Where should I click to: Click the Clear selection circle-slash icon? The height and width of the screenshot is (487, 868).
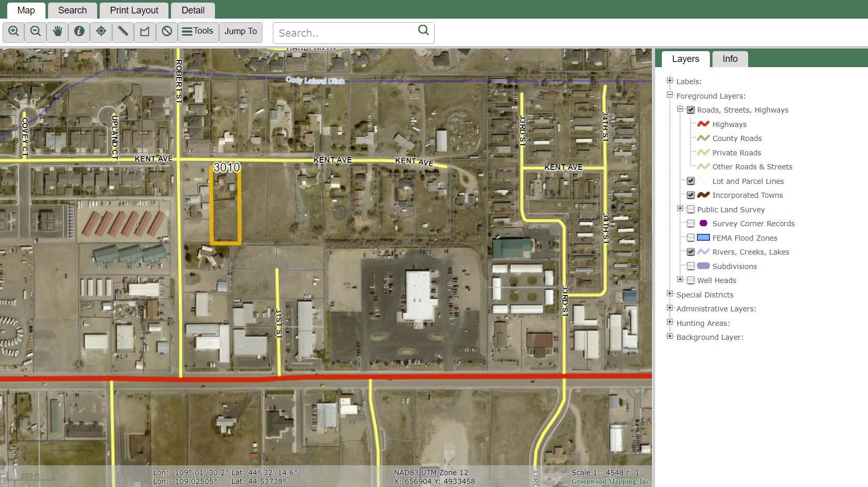pos(167,32)
